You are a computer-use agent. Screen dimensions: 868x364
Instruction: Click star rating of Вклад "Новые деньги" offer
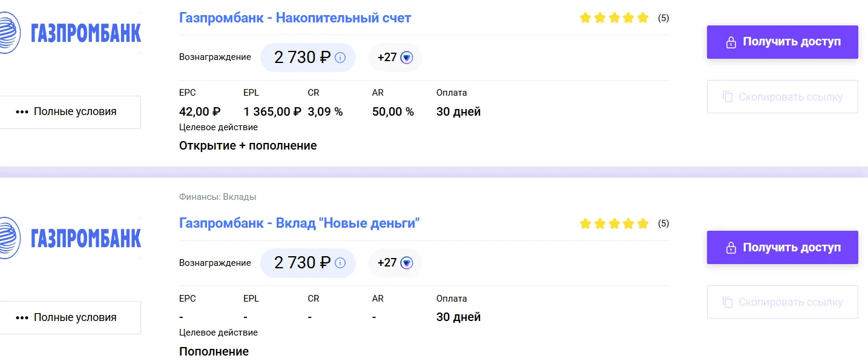[x=614, y=223]
